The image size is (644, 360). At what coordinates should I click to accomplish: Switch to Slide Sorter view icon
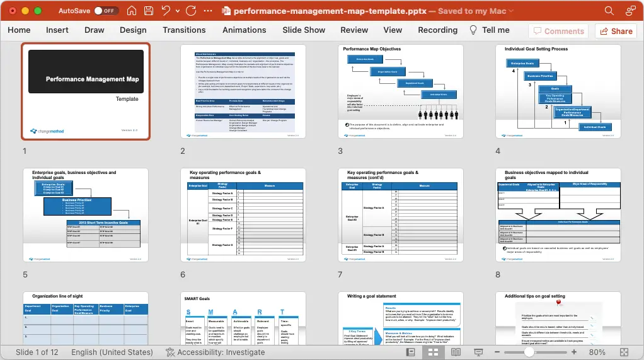[433, 352]
